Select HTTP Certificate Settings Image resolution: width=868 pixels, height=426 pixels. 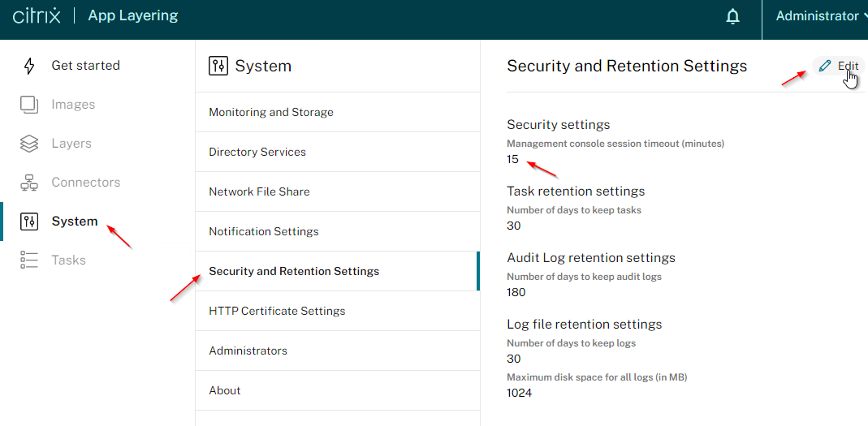[x=337, y=311]
